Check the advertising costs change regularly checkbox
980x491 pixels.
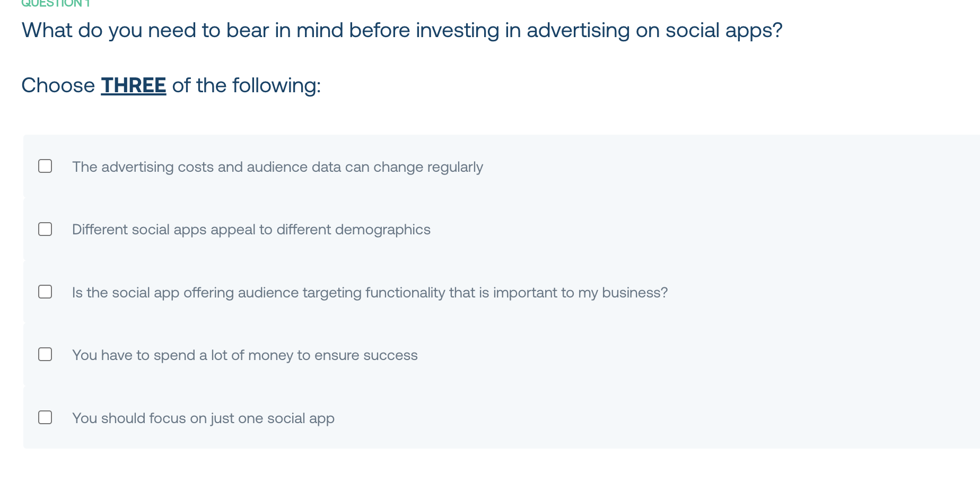(45, 166)
